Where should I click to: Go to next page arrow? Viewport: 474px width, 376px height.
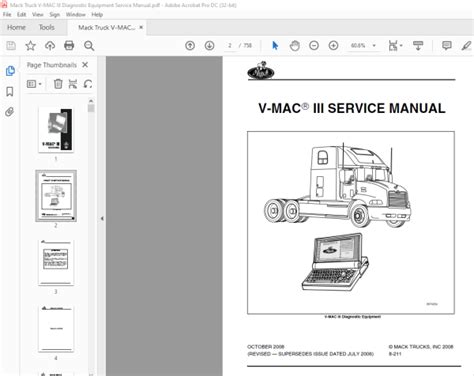point(209,45)
